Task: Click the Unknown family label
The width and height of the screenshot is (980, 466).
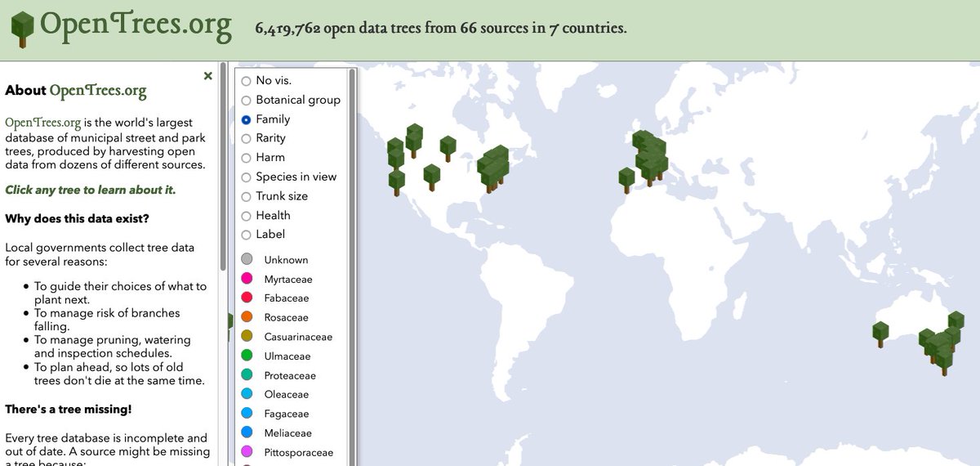Action: click(x=286, y=260)
